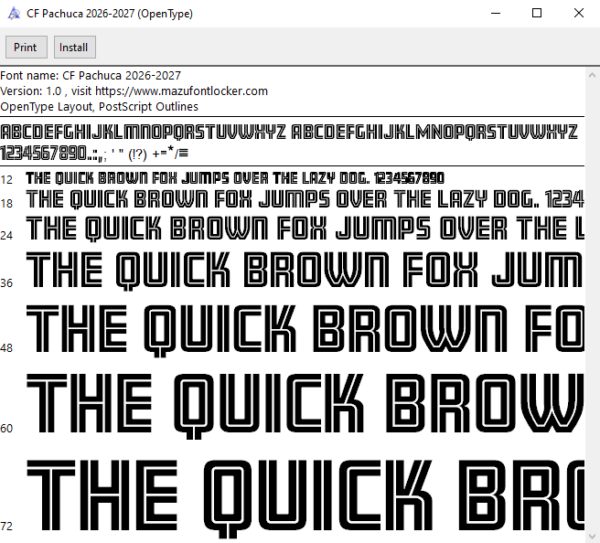Click the vertical scrollbar track
This screenshot has width=600, height=543.
(x=592, y=305)
